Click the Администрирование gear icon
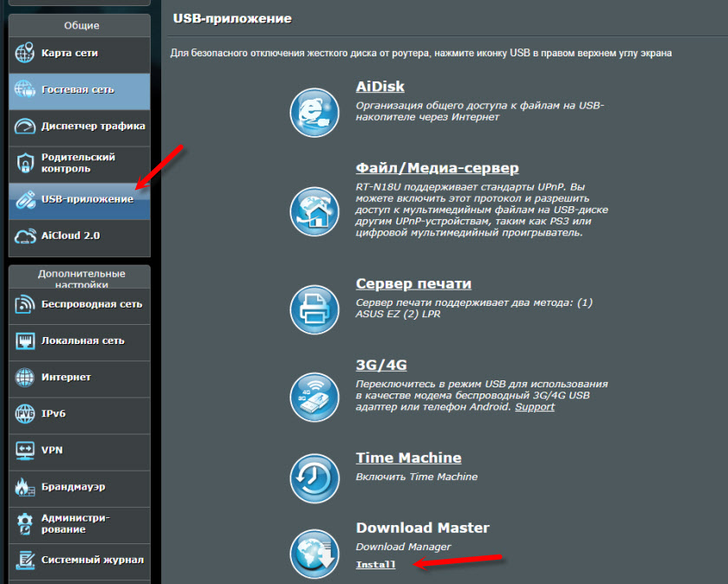Image resolution: width=728 pixels, height=584 pixels. click(24, 523)
